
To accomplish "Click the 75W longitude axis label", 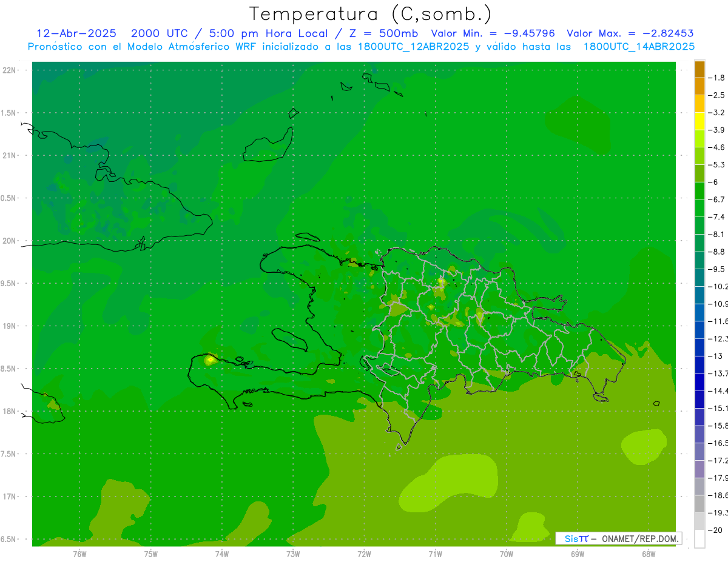I will tap(151, 554).
